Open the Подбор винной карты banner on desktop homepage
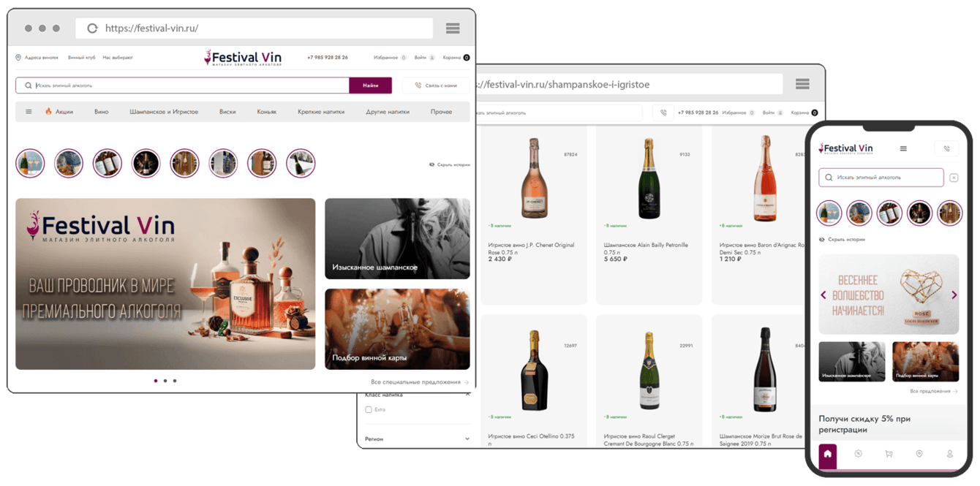 coord(397,329)
